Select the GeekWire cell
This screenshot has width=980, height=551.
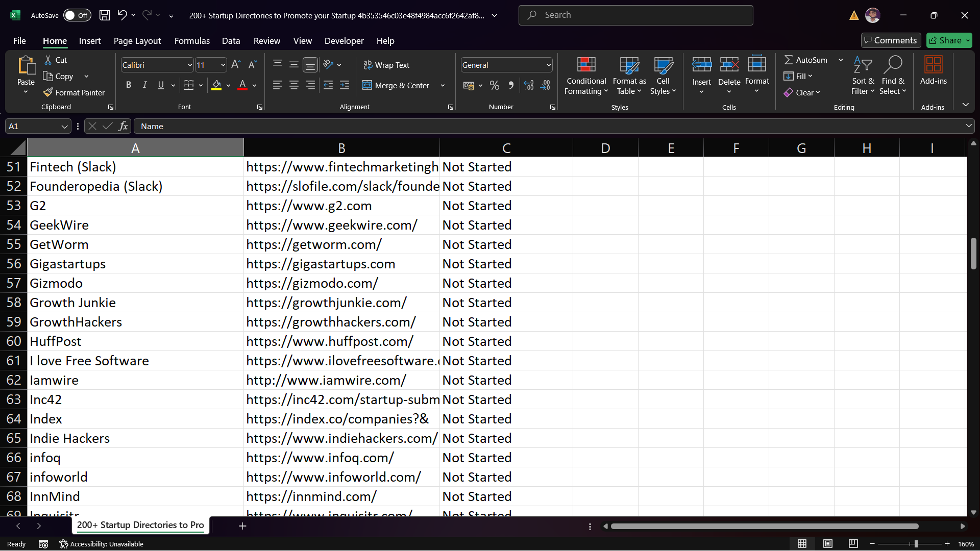pyautogui.click(x=135, y=225)
